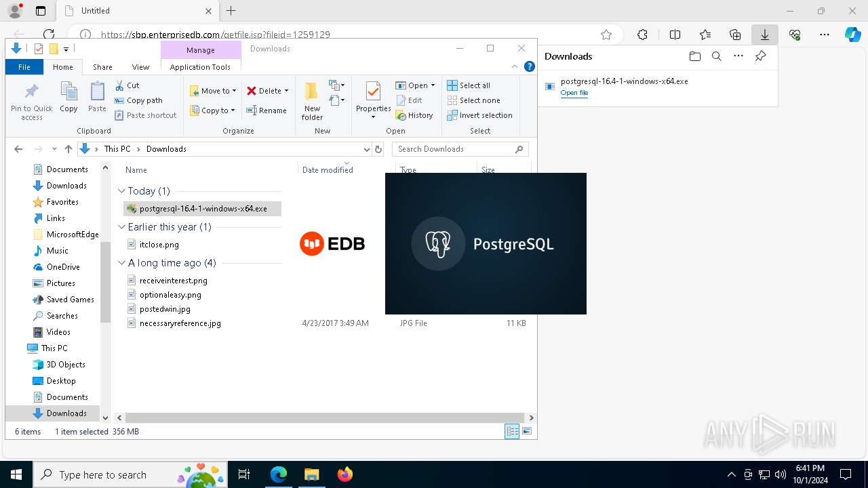868x488 pixels.
Task: Search downloads in Edge Downloads panel
Action: 716,56
